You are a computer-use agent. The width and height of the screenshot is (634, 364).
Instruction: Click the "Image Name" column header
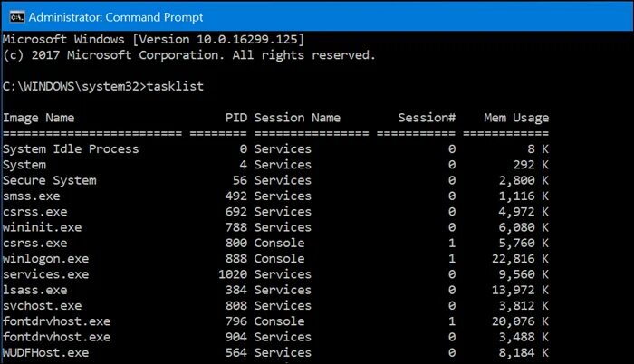click(x=38, y=118)
